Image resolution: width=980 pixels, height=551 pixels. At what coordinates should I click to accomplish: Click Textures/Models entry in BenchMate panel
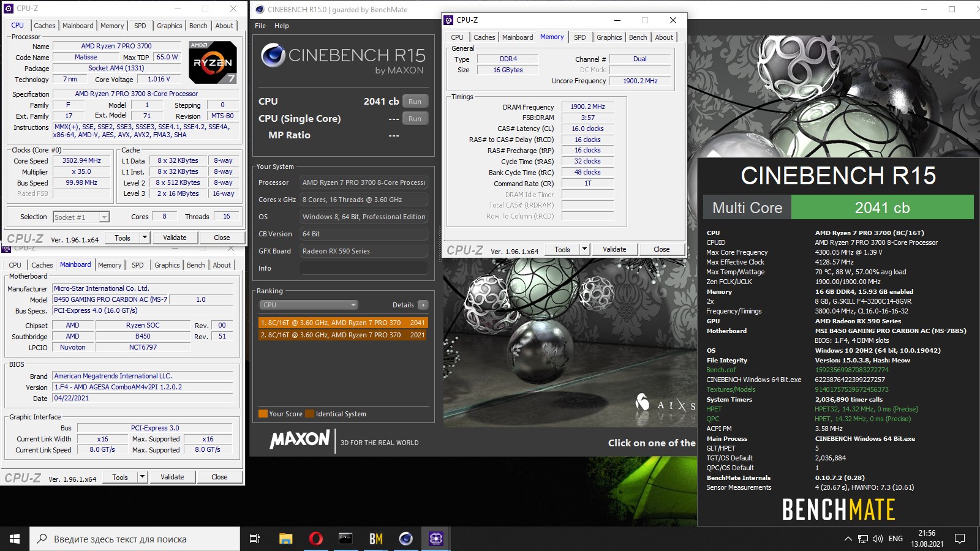(x=731, y=389)
